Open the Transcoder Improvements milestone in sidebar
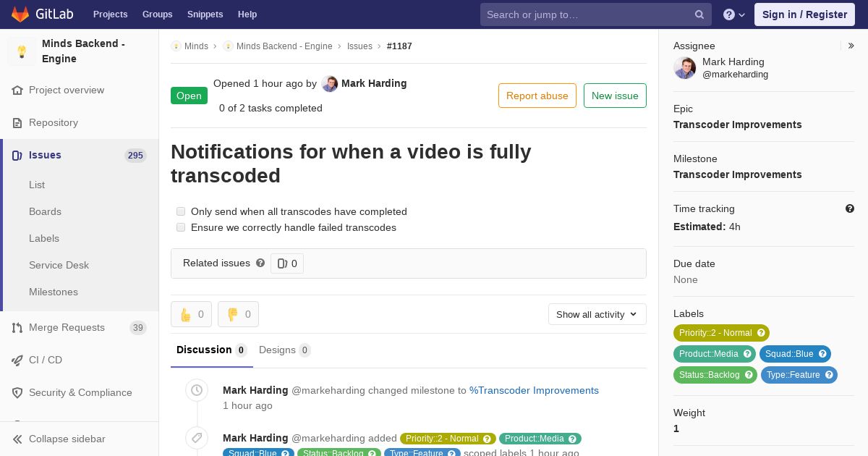868x456 pixels. pos(738,174)
